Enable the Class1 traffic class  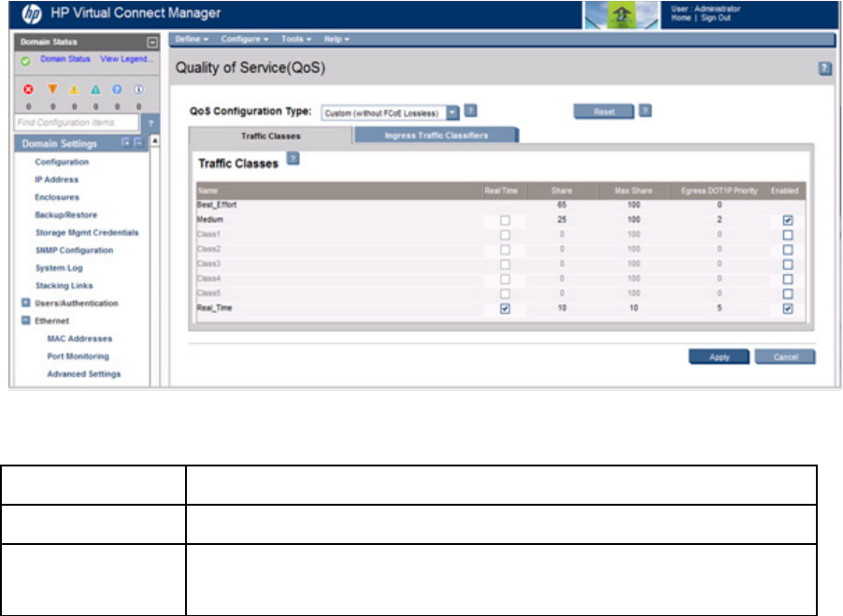[x=788, y=235]
